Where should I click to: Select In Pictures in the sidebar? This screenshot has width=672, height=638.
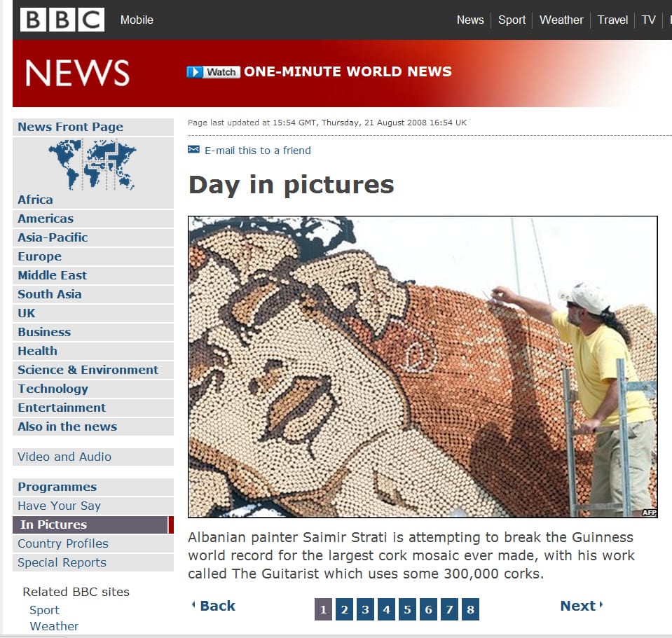(93, 525)
